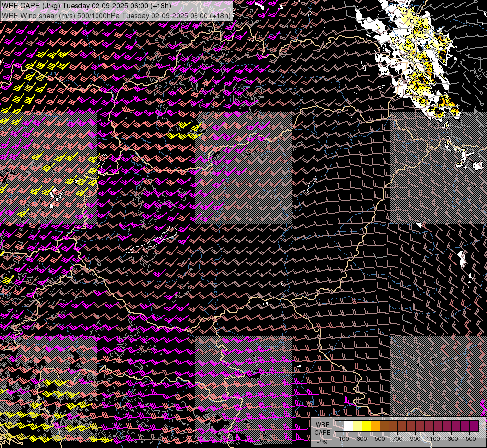Click the J/kg unit label in the legend
487x448 pixels.
click(322, 441)
